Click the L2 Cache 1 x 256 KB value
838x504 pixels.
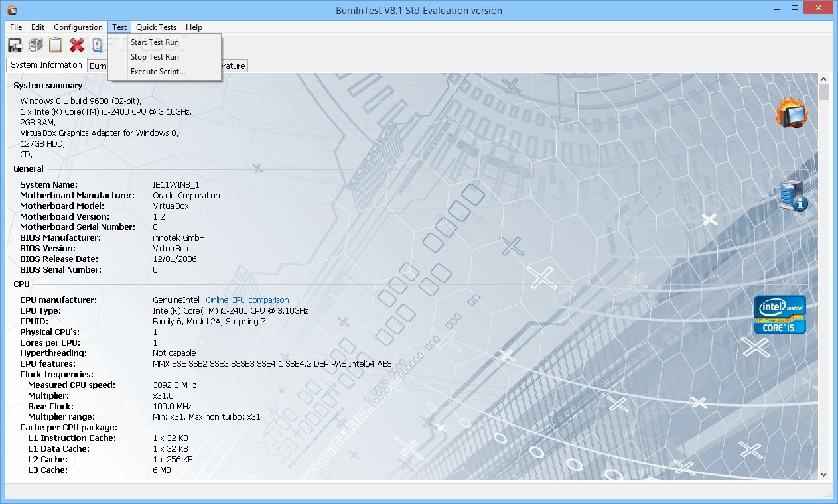tap(173, 460)
